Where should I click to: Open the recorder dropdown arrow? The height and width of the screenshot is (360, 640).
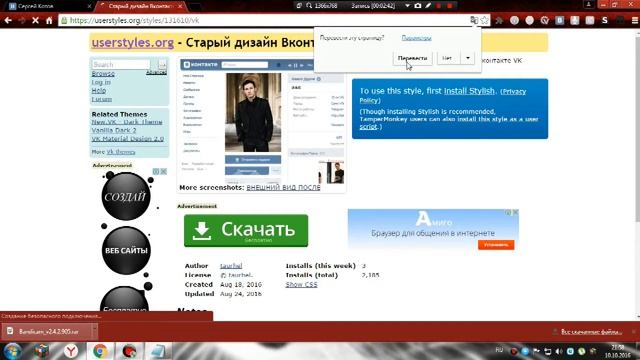(407, 6)
